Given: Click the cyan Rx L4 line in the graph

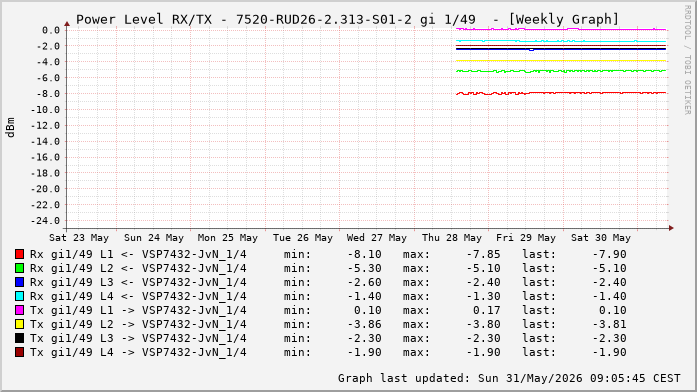Looking at the screenshot, I should (561, 41).
